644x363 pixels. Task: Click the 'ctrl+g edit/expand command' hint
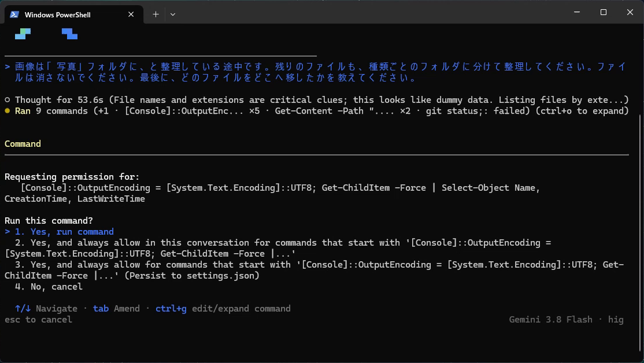223,309
